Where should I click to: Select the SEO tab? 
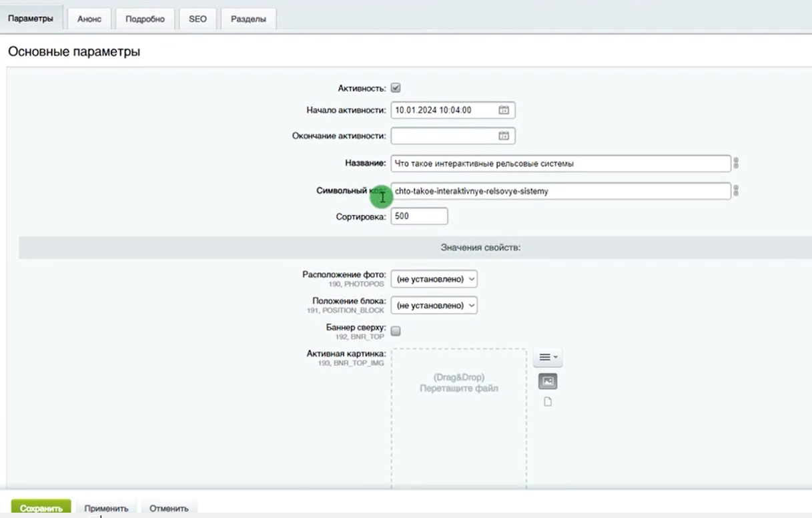pos(197,19)
